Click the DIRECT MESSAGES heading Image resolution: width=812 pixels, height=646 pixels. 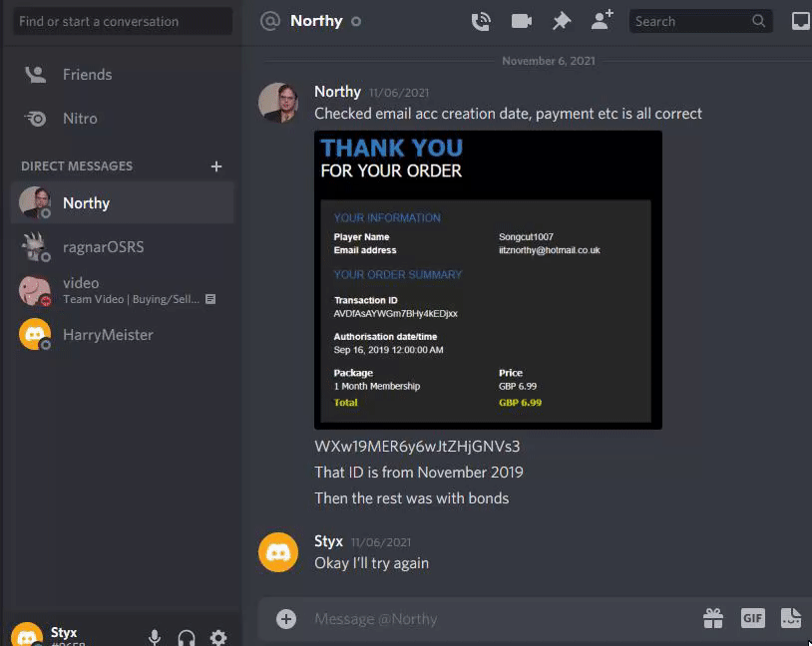(77, 166)
